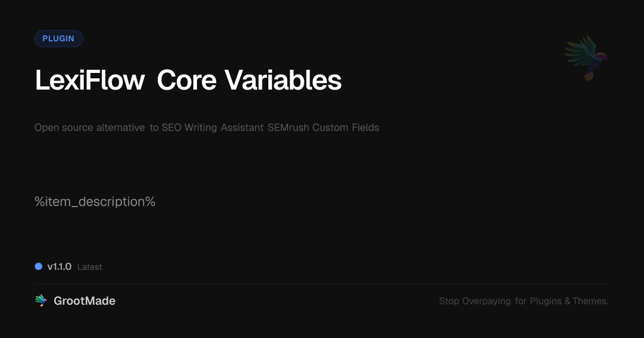Click the word Variables in the title

283,81
